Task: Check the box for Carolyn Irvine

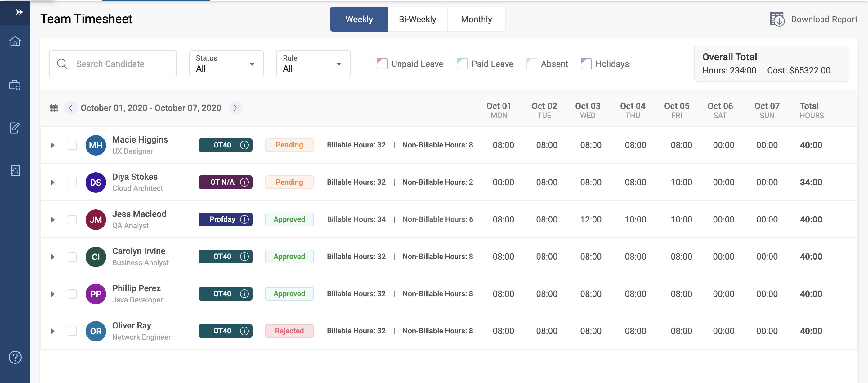Action: 72,257
